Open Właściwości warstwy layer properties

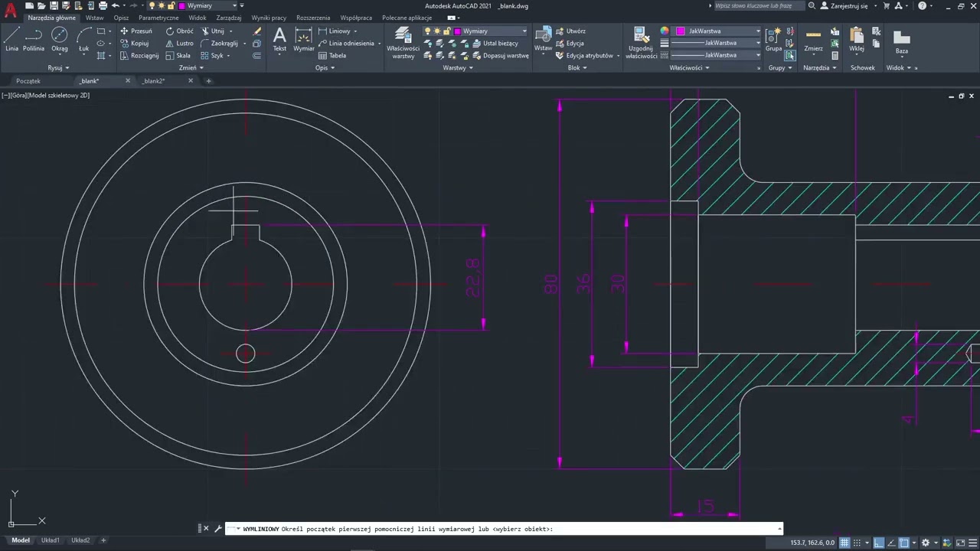[x=403, y=43]
